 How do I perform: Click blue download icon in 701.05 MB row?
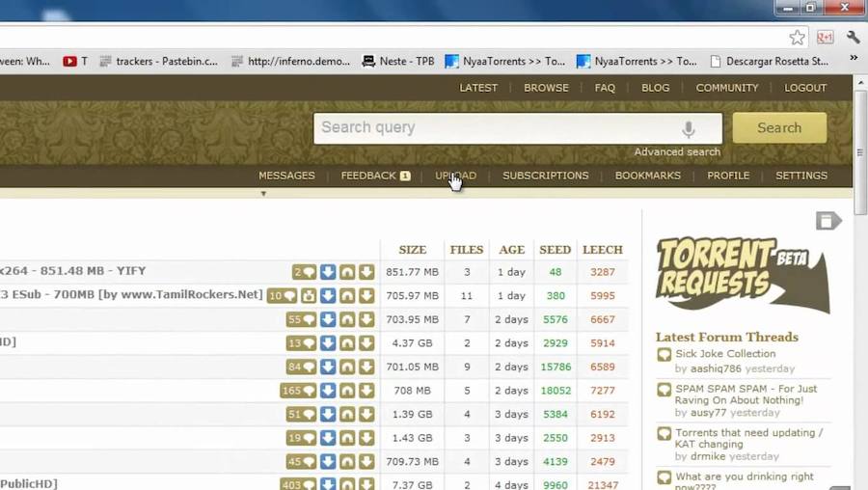pos(328,367)
